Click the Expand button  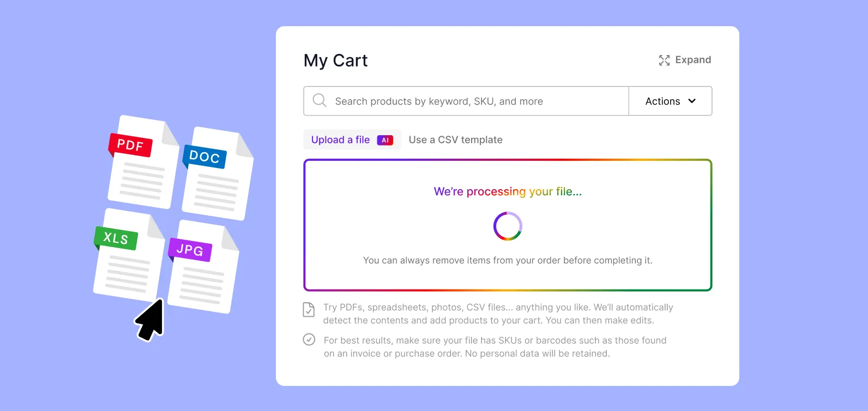[x=685, y=60]
